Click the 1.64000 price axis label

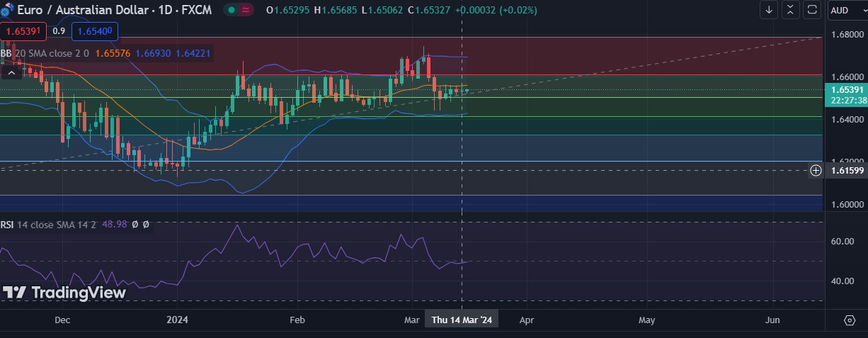[x=846, y=120]
